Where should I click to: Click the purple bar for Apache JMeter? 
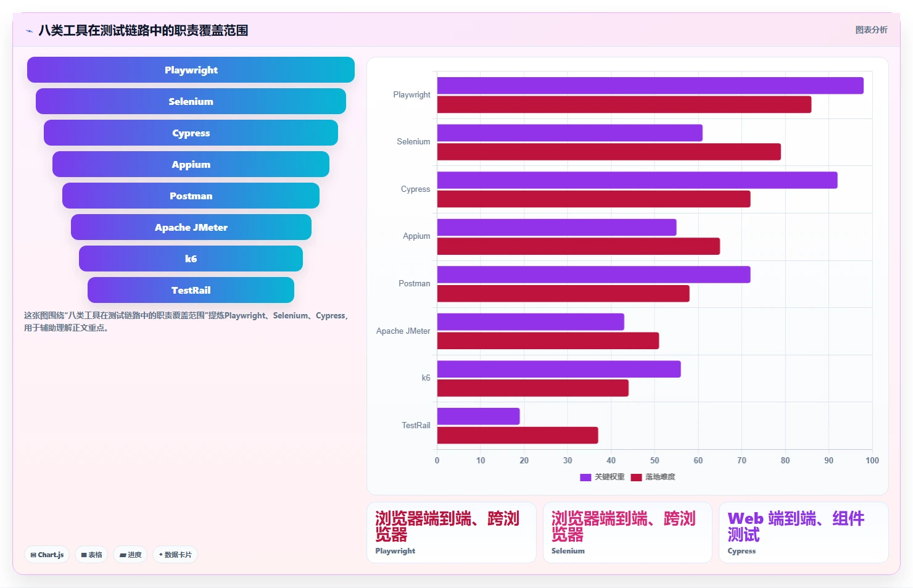531,322
